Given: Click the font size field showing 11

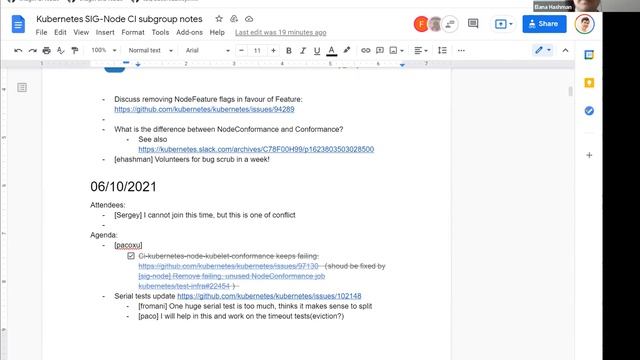Looking at the screenshot, I should click(x=257, y=51).
